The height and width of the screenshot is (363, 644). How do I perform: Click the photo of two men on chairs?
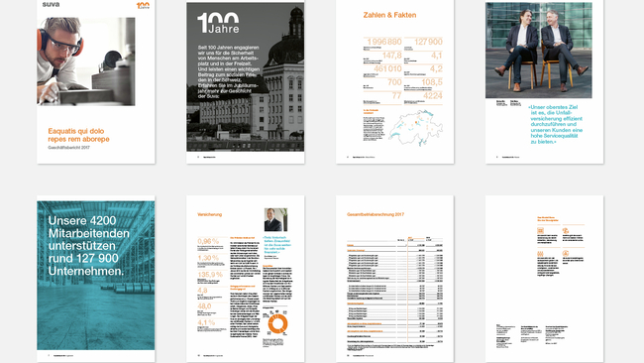[x=539, y=51]
